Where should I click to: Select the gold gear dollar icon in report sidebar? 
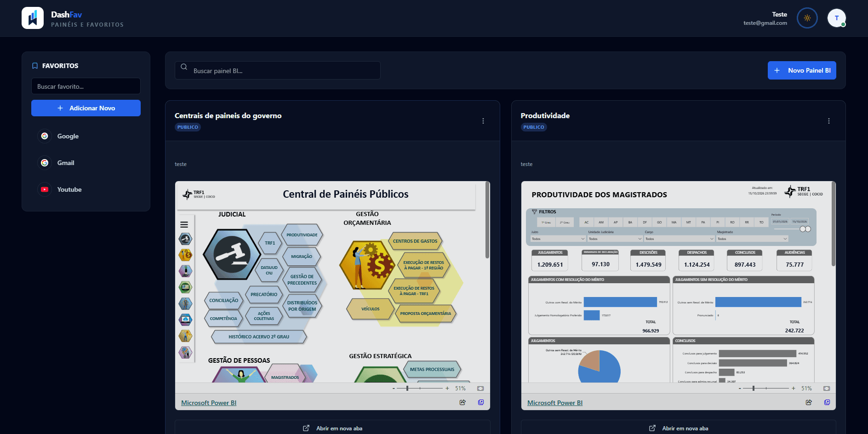(185, 255)
